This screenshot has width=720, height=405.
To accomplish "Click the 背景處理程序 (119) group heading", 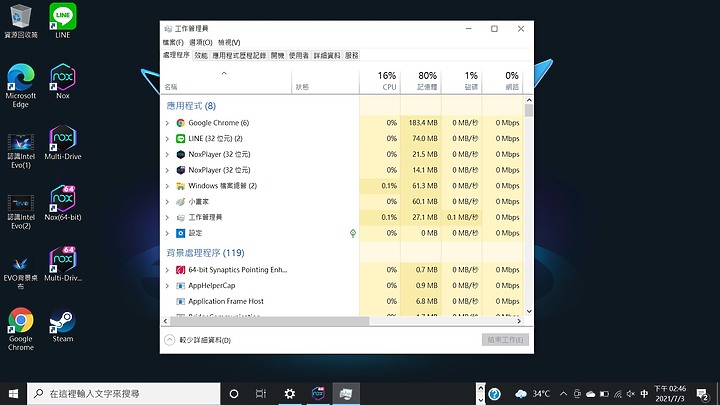I will point(205,253).
